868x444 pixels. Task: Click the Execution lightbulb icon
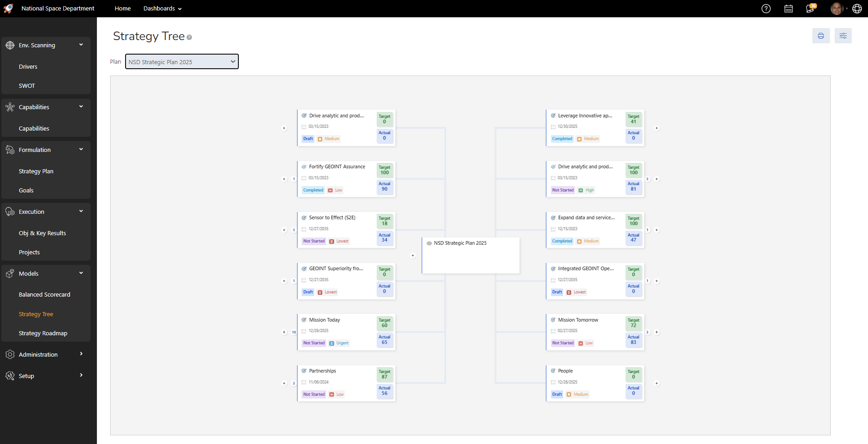(x=10, y=211)
